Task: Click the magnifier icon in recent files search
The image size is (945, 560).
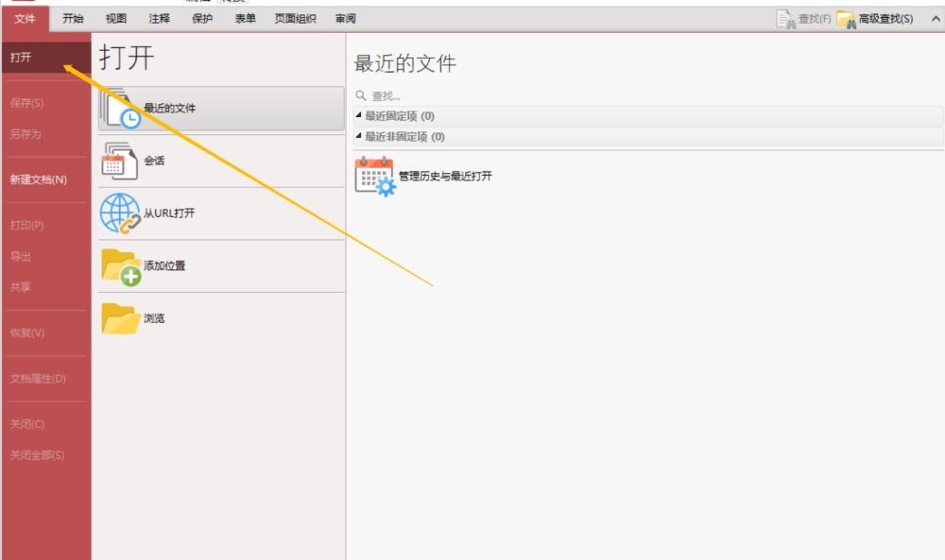Action: tap(360, 95)
